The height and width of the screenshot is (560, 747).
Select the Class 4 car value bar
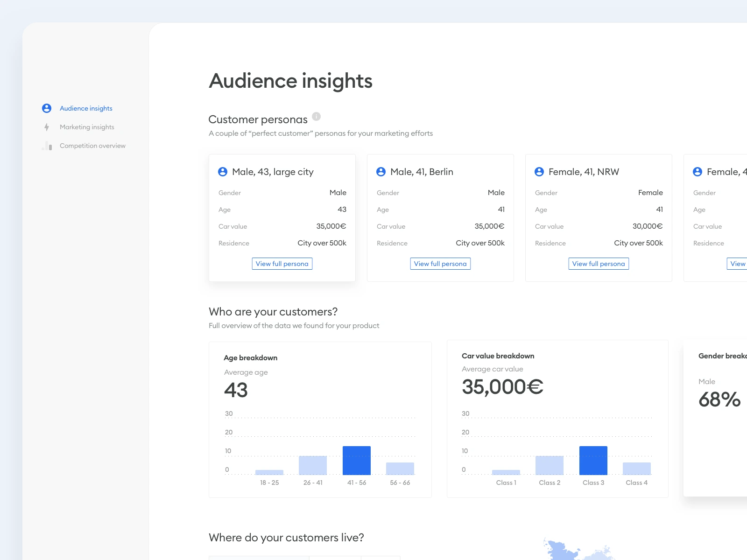click(637, 469)
